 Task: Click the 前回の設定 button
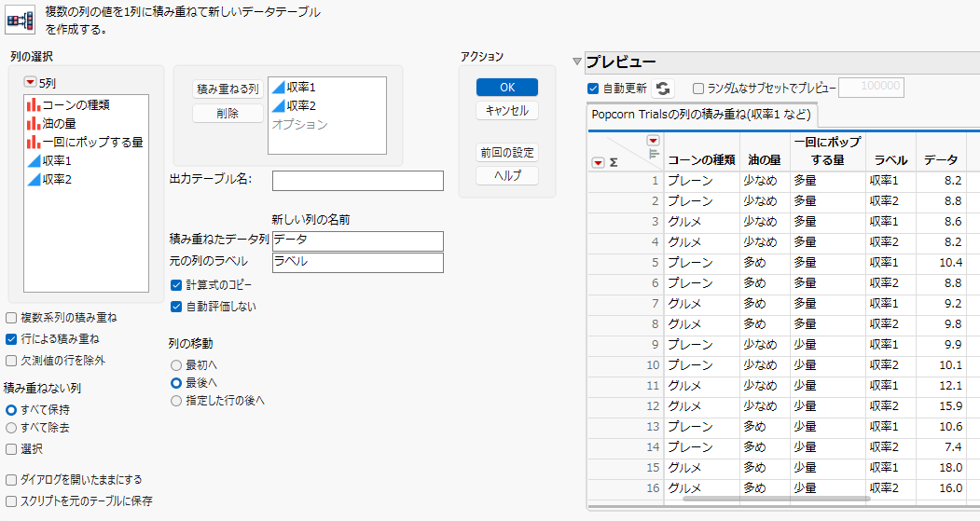[507, 153]
